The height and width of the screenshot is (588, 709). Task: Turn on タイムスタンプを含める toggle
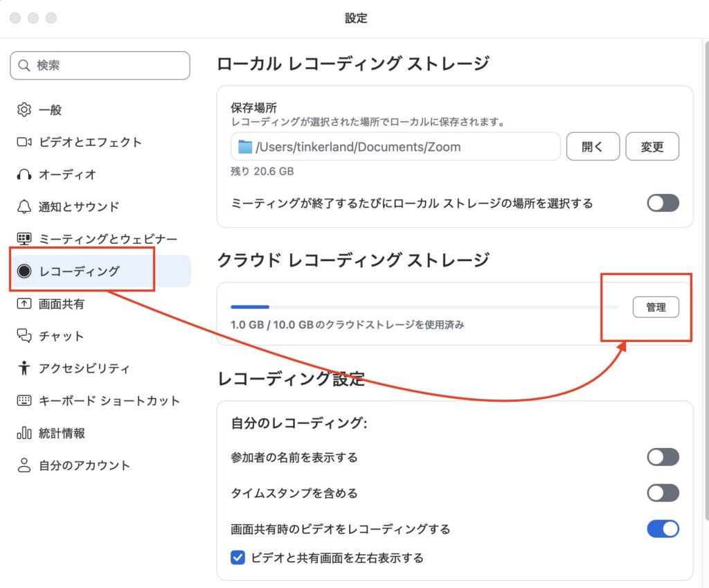(x=663, y=493)
